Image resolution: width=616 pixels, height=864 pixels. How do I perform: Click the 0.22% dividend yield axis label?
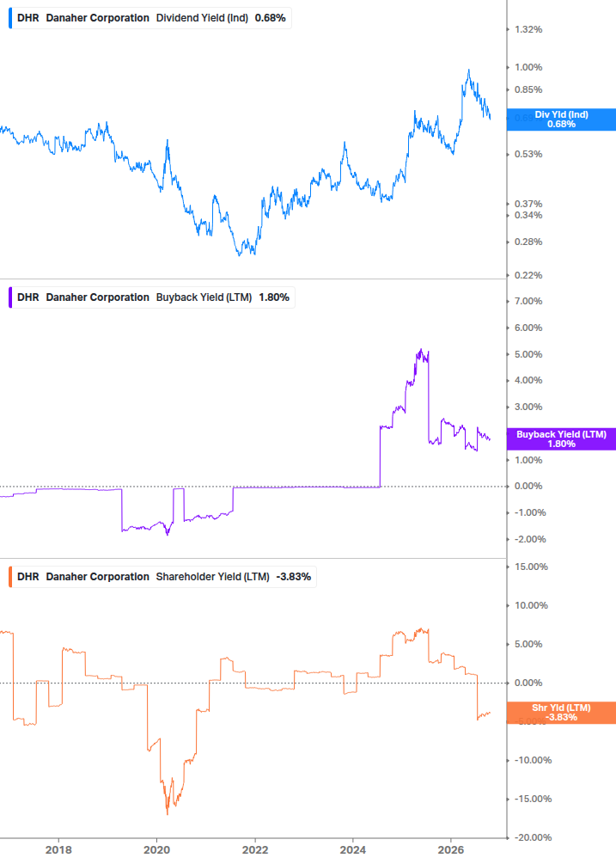(x=528, y=275)
